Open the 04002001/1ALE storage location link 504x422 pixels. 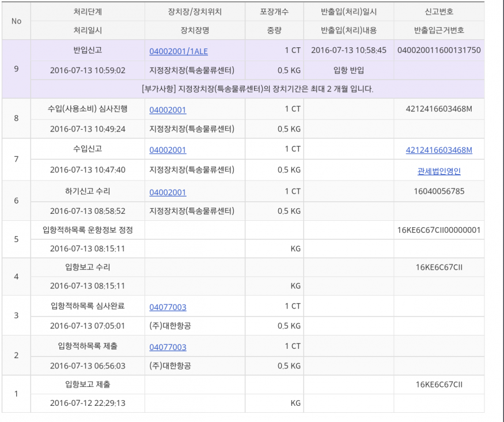[x=178, y=52]
